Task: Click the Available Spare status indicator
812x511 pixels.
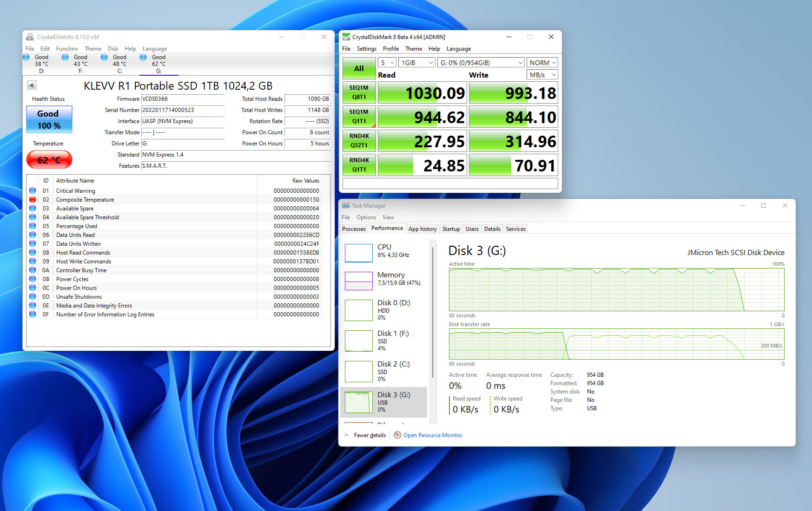Action: (x=33, y=208)
